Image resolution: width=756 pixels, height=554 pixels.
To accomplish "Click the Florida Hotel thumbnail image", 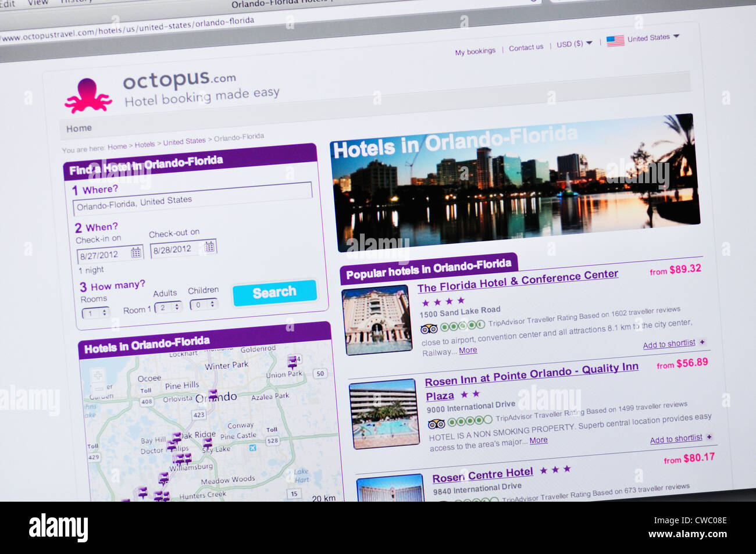I will tap(377, 320).
